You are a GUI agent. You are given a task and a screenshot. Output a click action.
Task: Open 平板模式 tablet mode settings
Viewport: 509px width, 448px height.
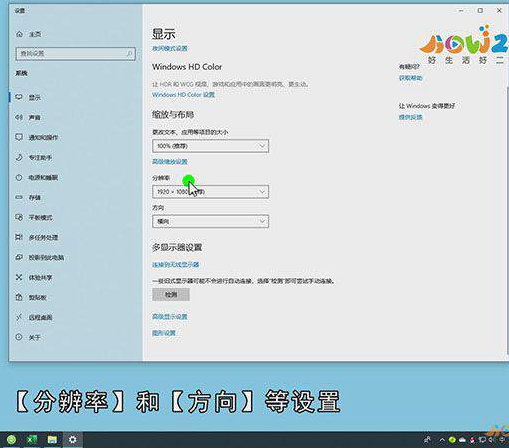(76, 217)
